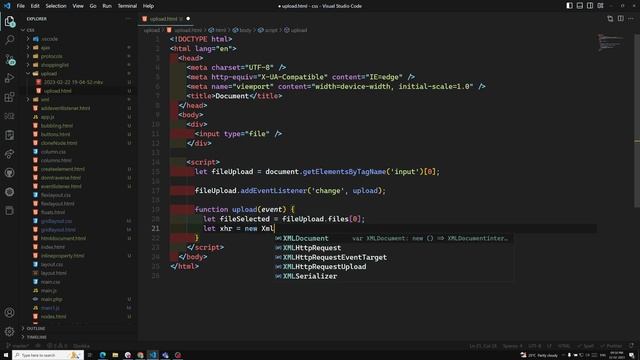Click the split editor right icon
640x360 pixels.
[620, 19]
